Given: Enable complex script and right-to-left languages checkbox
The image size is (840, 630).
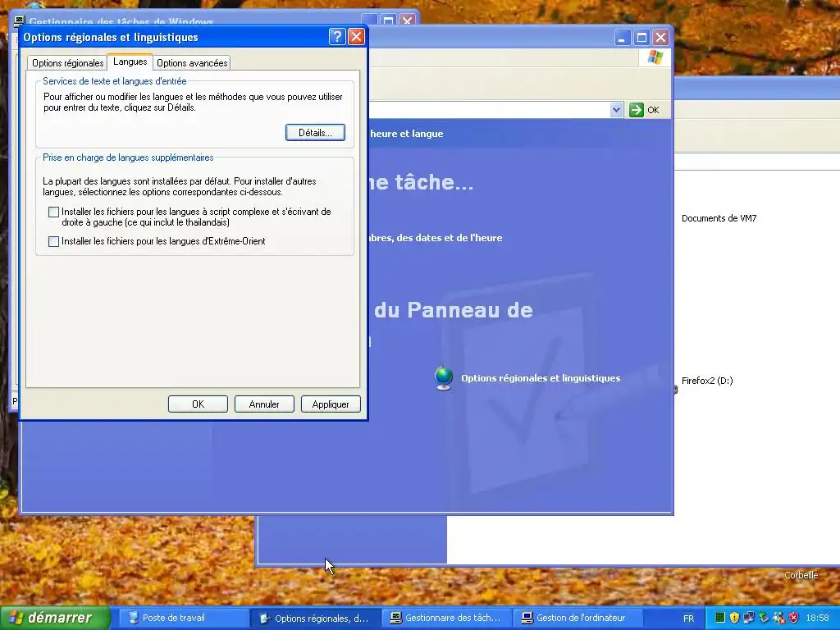Looking at the screenshot, I should 53,212.
